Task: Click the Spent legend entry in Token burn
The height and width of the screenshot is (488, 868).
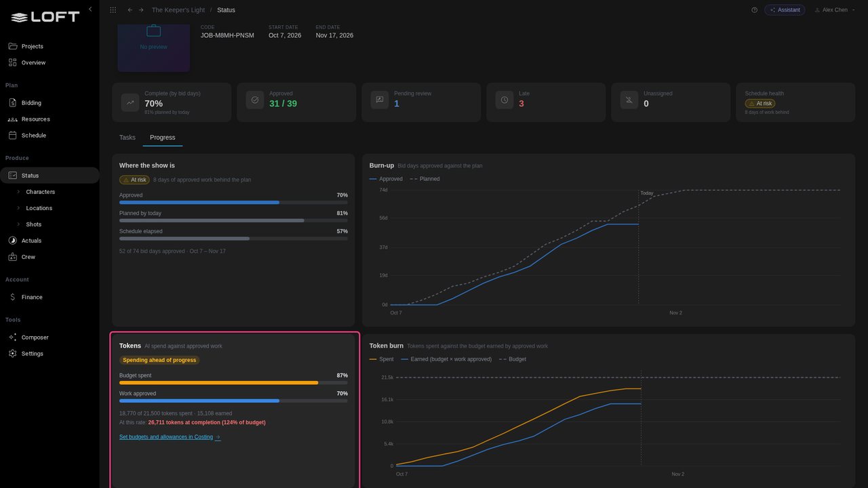Action: click(381, 359)
